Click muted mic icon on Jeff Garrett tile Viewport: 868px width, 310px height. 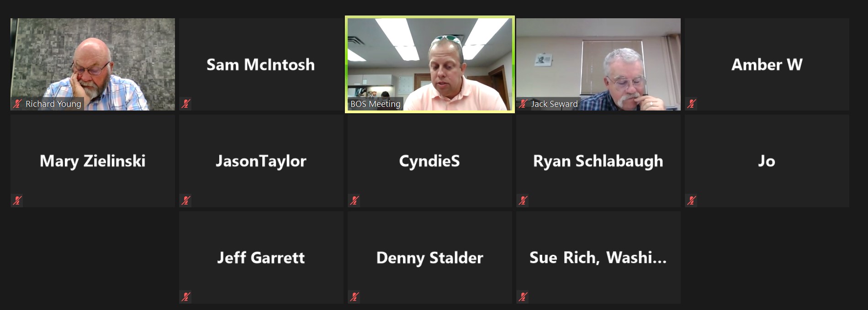185,297
